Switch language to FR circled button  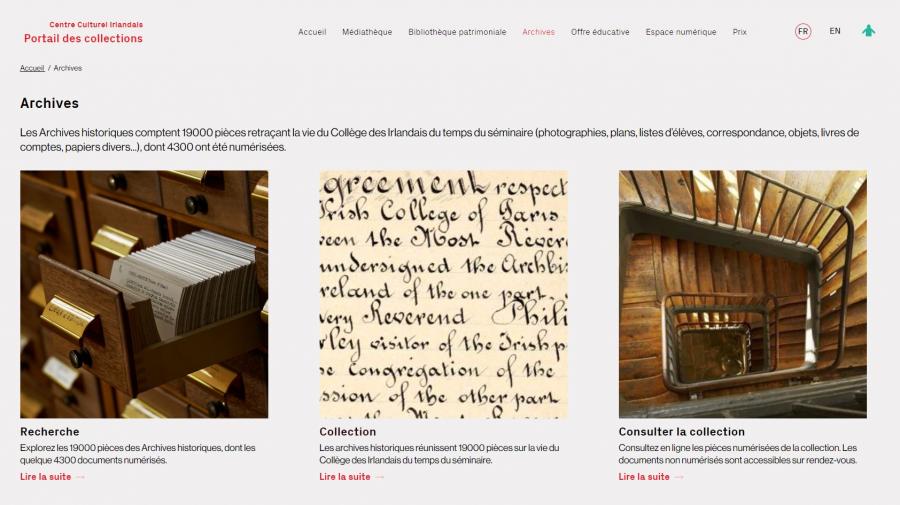[x=803, y=32]
